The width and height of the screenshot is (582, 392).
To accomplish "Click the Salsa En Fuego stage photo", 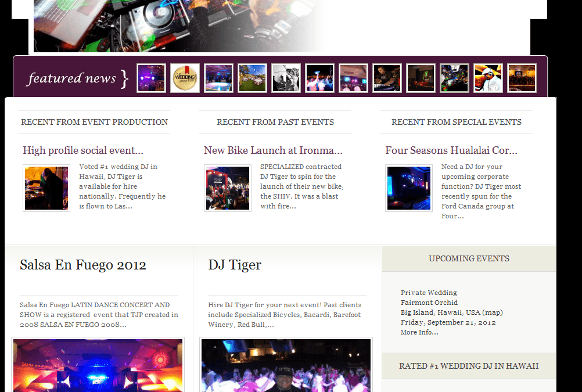I will 98,366.
